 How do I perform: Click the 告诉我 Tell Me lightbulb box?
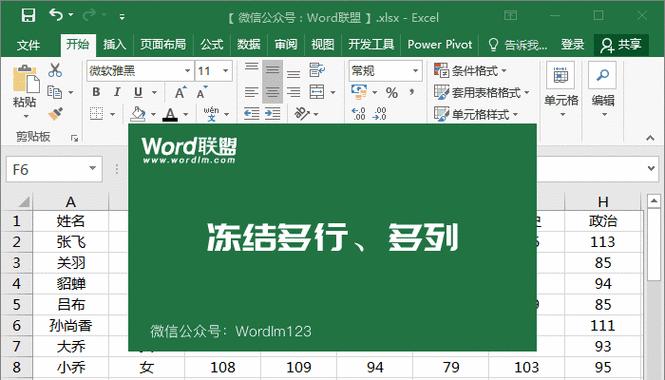click(x=518, y=45)
